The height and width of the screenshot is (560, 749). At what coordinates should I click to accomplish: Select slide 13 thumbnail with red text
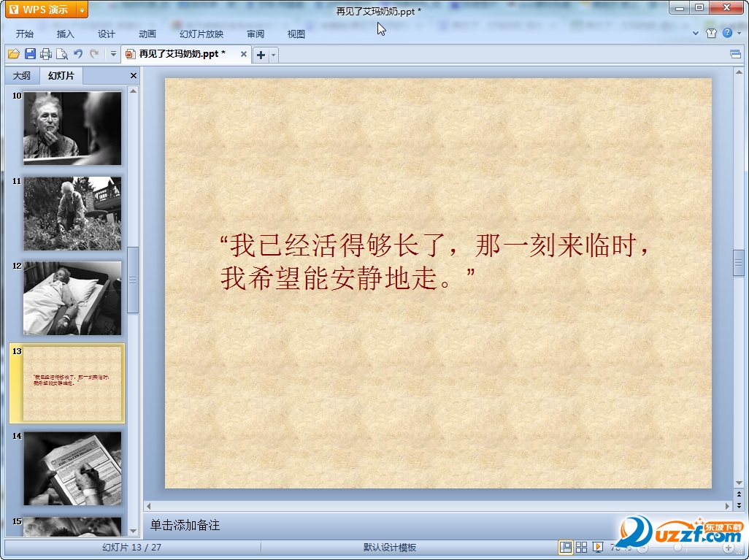(x=72, y=383)
